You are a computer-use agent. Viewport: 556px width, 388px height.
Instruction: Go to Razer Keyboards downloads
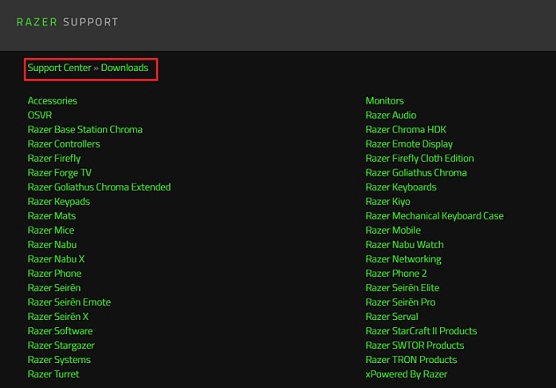(x=401, y=187)
